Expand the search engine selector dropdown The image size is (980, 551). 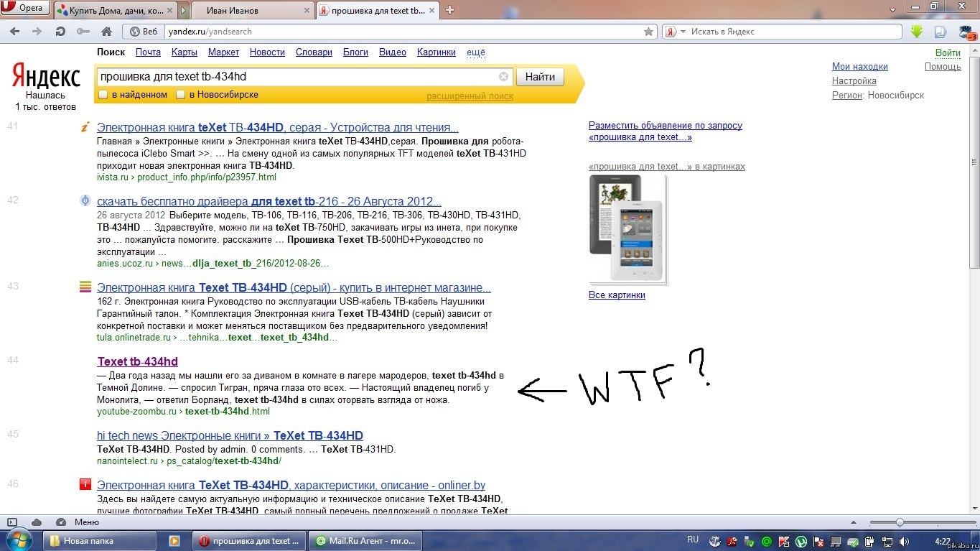point(683,32)
